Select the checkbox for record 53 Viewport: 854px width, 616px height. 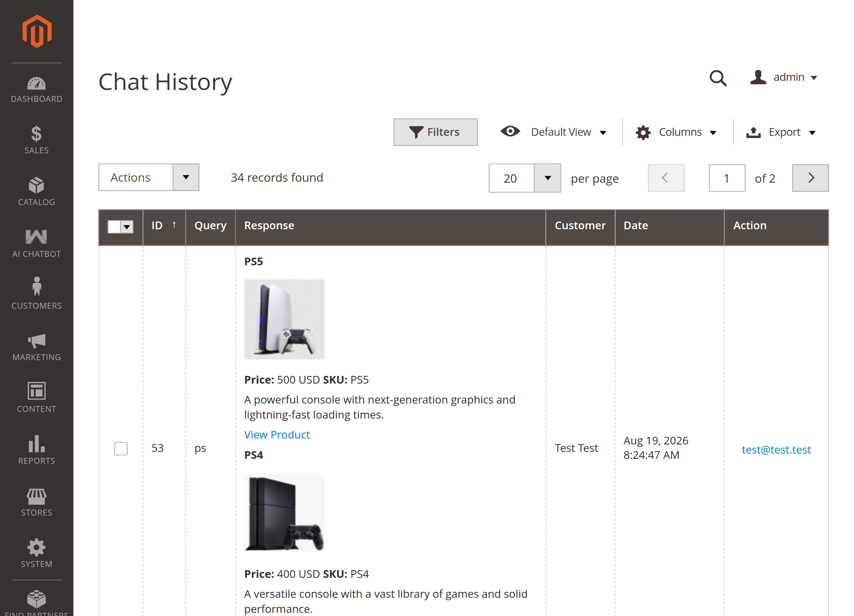tap(121, 448)
